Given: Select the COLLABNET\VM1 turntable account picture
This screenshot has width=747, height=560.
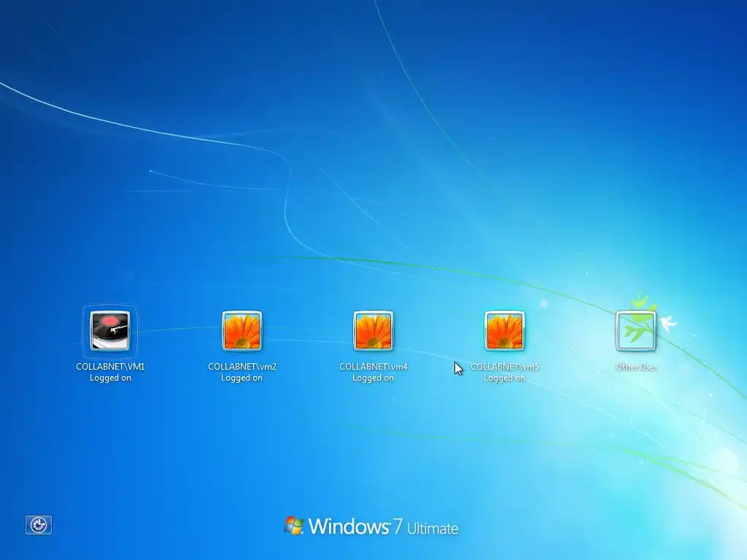Looking at the screenshot, I should pyautogui.click(x=110, y=330).
